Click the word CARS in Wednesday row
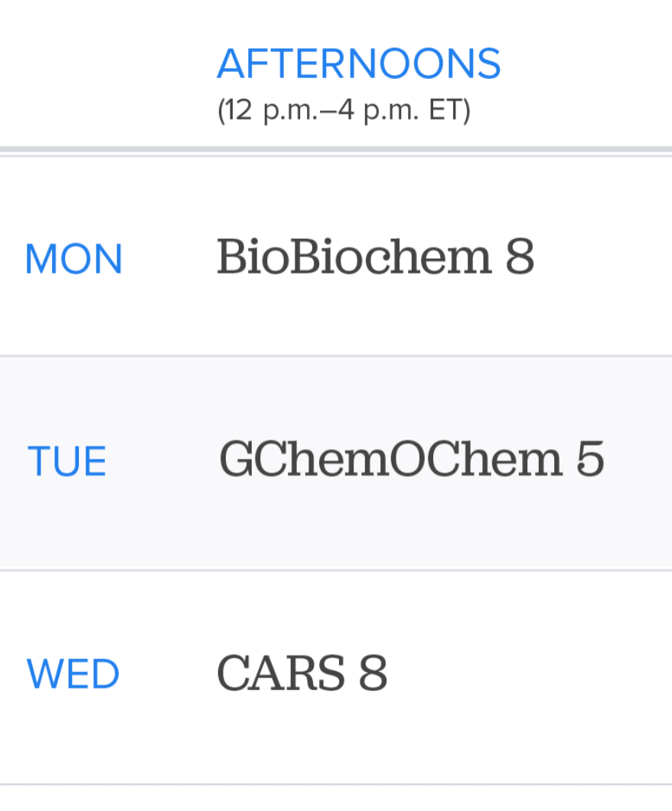 coord(280,673)
